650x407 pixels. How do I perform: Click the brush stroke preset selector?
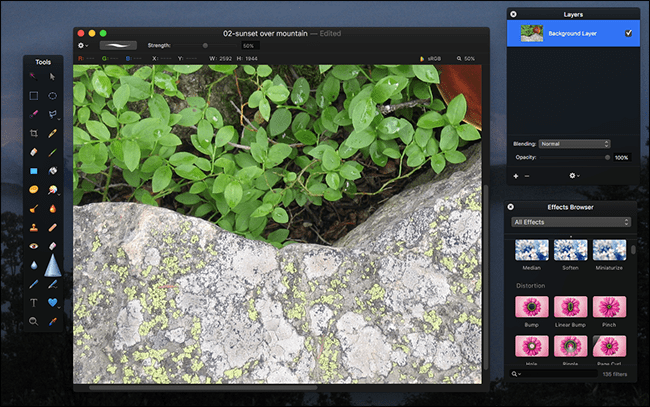point(118,45)
